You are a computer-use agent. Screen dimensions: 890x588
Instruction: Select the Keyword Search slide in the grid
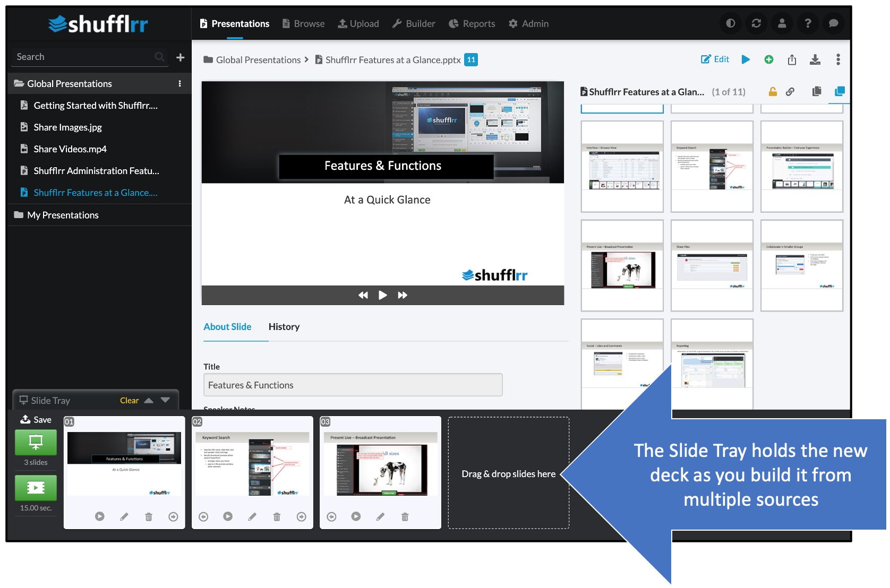(712, 167)
